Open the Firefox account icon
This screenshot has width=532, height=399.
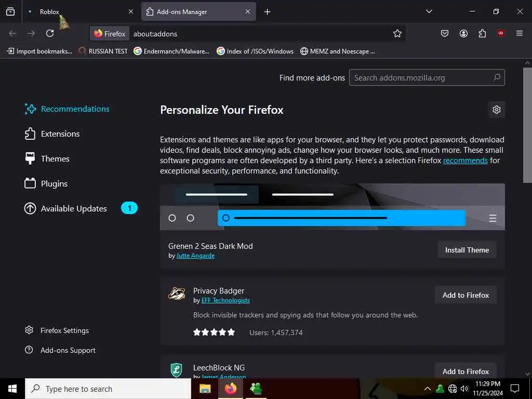click(463, 33)
